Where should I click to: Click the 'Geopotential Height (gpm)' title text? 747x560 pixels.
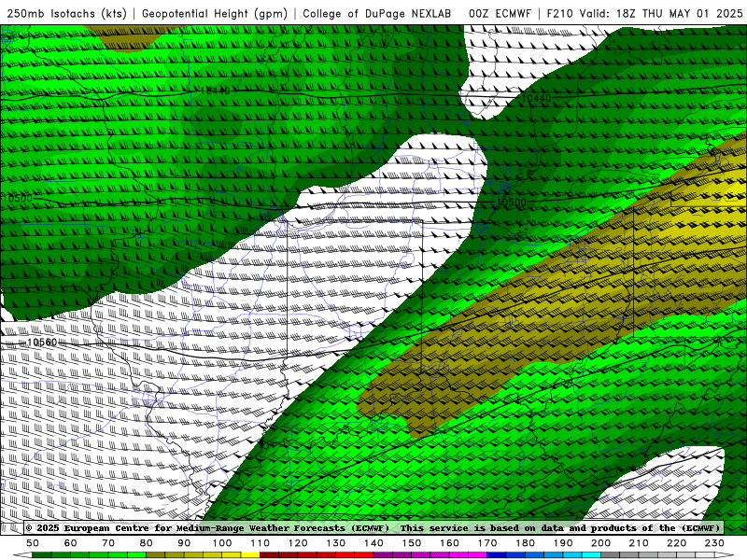tap(215, 13)
